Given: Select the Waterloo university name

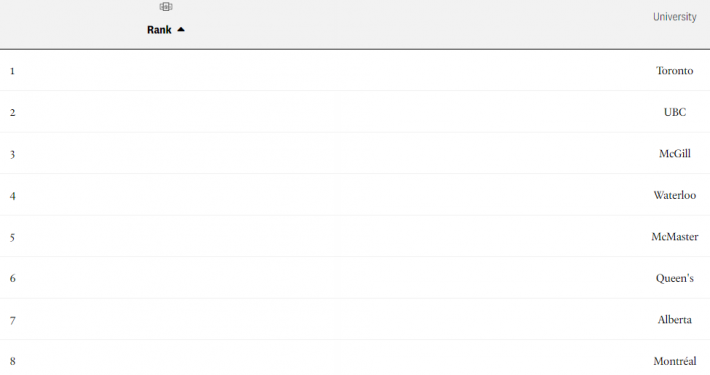Looking at the screenshot, I should [x=674, y=195].
